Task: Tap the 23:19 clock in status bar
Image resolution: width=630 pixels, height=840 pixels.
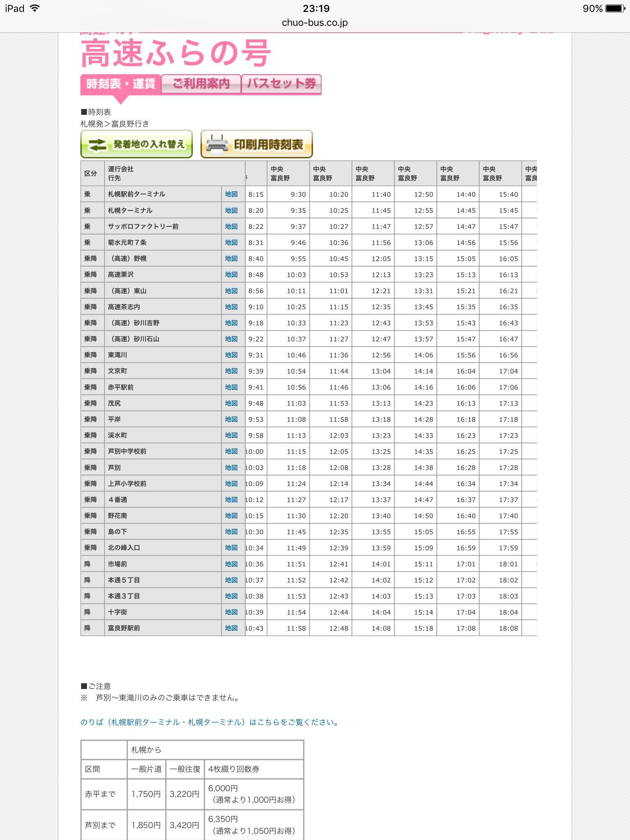Action: click(316, 8)
